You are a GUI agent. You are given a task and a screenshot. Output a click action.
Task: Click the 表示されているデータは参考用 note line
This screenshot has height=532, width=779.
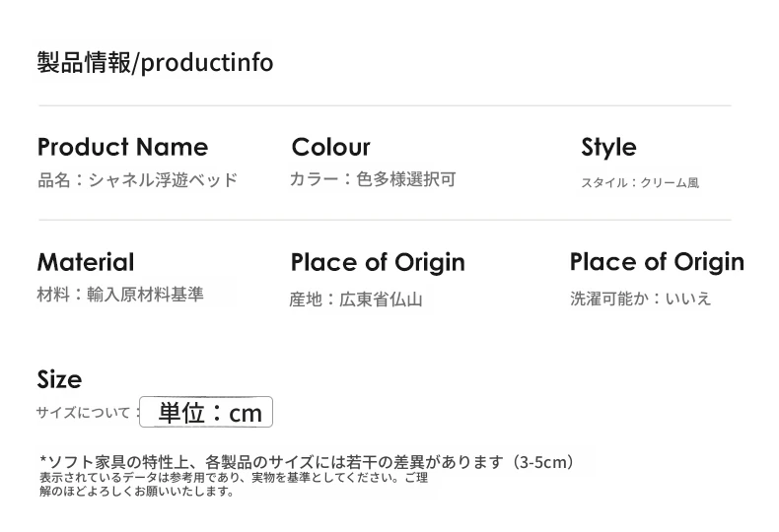pyautogui.click(x=233, y=478)
